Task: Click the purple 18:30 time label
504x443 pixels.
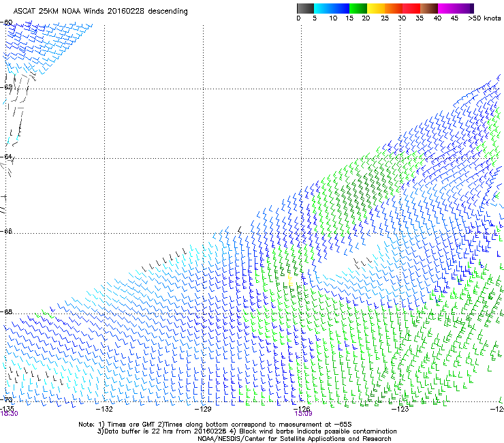Action: (9, 414)
